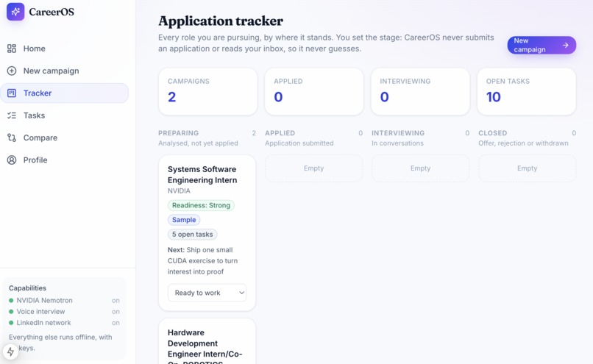Viewport: 593px width, 364px height.
Task: Click the Applied column heading
Action: coord(280,133)
